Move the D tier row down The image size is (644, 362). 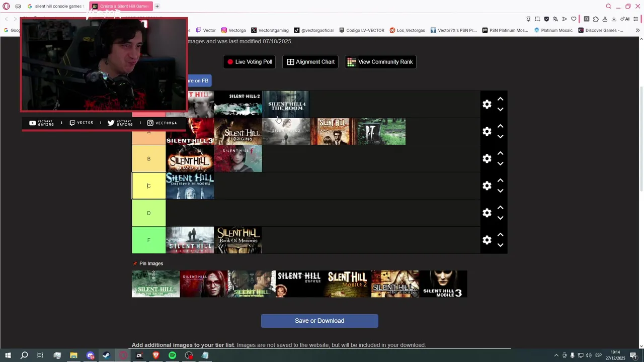click(500, 218)
